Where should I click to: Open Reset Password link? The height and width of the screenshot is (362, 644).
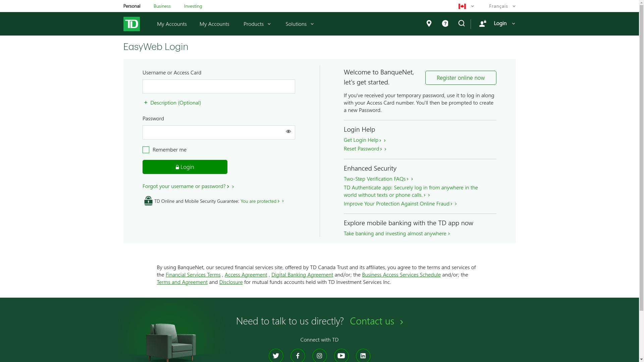point(365,148)
